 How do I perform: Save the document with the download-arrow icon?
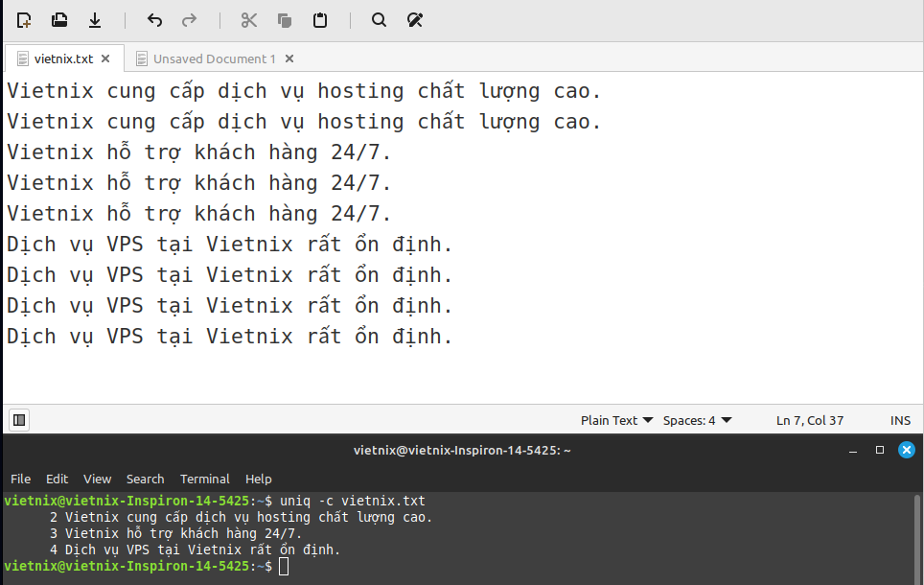(x=95, y=20)
